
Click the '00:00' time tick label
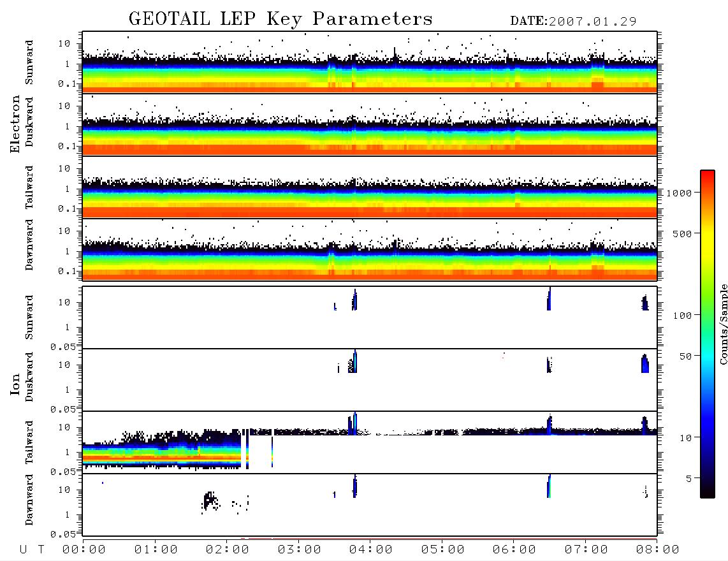click(x=84, y=550)
